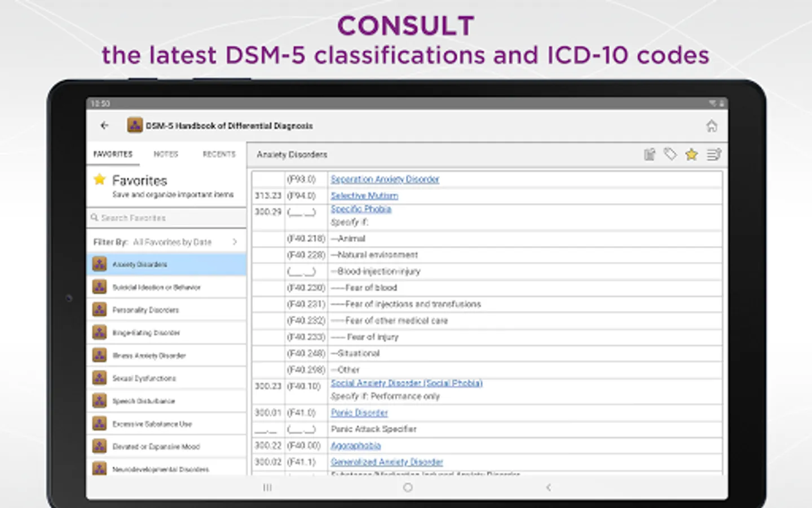Image resolution: width=812 pixels, height=508 pixels.
Task: Switch to the Recents tab
Action: click(x=219, y=154)
